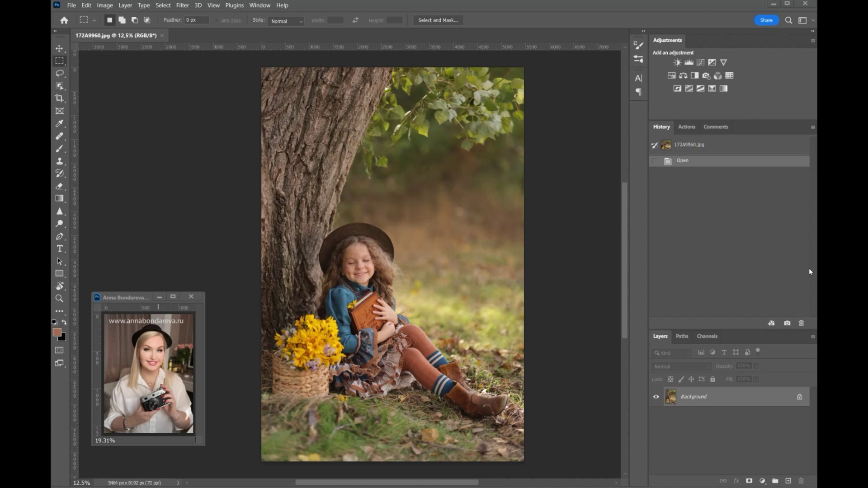This screenshot has height=488, width=868.
Task: Add Curves adjustment
Action: tap(700, 62)
